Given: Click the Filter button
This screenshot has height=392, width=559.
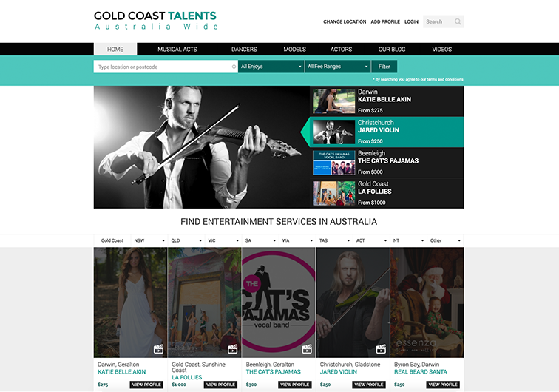Looking at the screenshot, I should [x=384, y=67].
